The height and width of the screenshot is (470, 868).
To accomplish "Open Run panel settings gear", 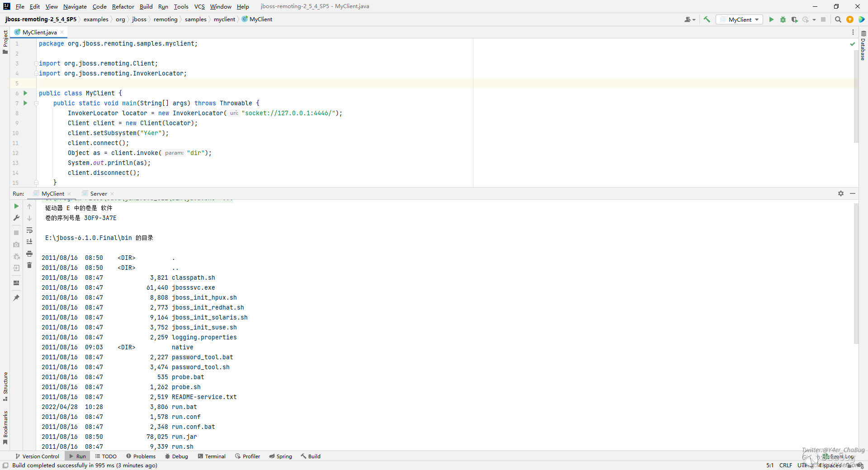I will pos(840,193).
